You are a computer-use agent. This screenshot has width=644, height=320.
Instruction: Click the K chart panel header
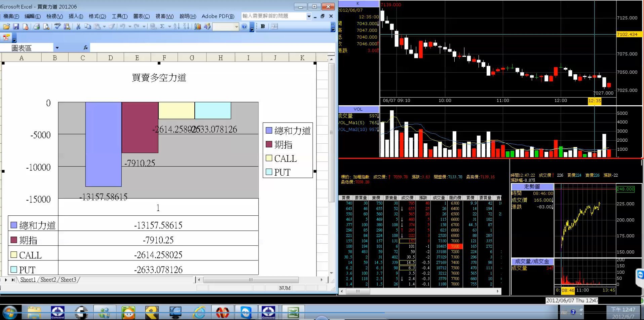[358, 3]
